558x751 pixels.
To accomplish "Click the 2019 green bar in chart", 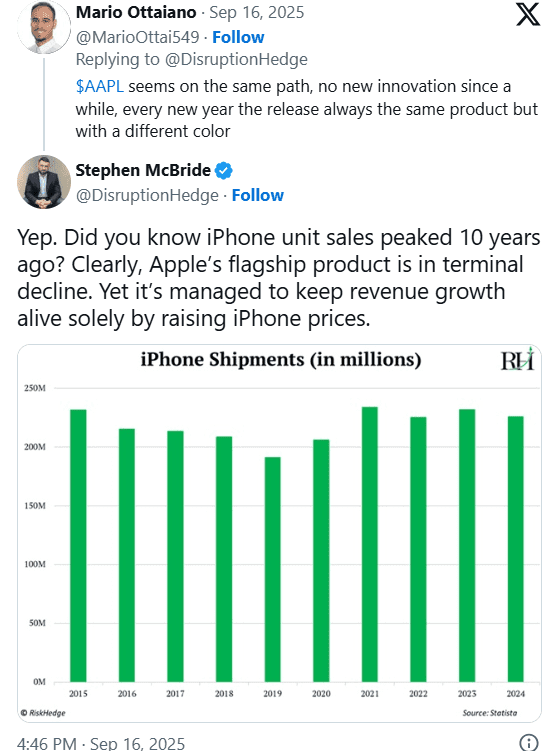I will pos(273,569).
